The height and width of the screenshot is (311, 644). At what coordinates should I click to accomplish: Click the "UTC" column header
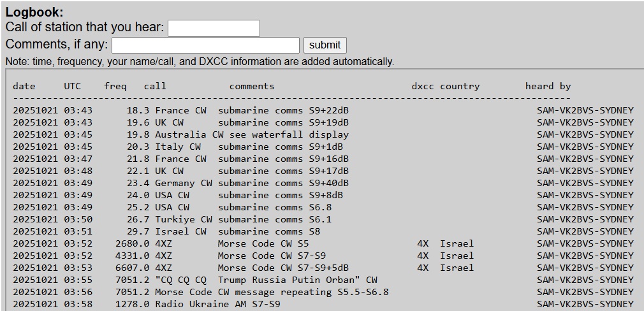pyautogui.click(x=72, y=86)
